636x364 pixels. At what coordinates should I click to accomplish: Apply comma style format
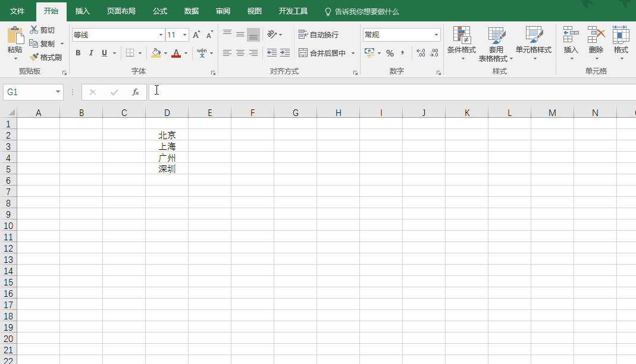[402, 53]
